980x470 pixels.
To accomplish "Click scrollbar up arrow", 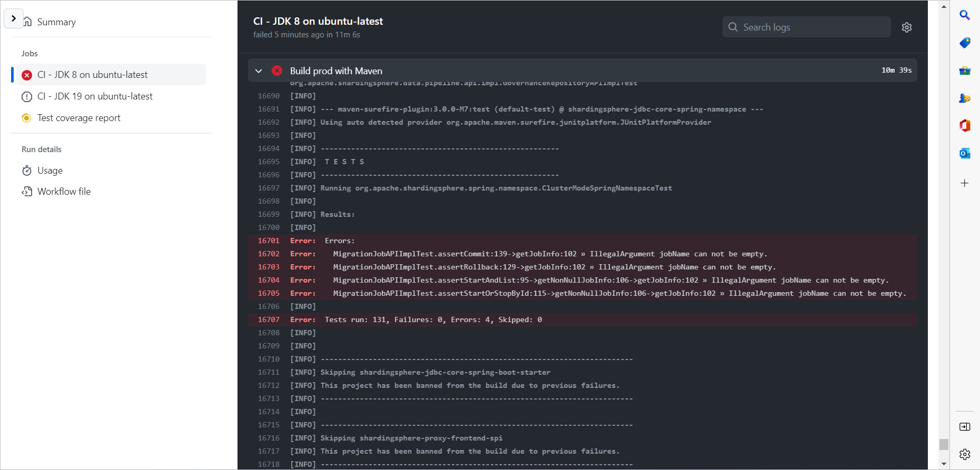I will coord(944,6).
